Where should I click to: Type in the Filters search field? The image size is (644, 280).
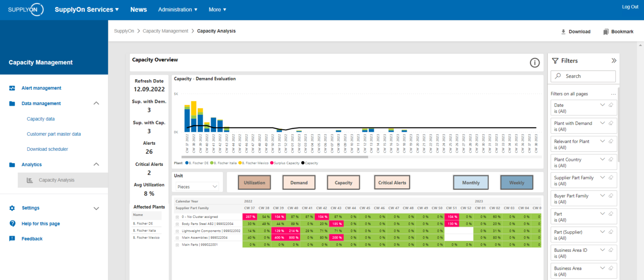click(583, 76)
